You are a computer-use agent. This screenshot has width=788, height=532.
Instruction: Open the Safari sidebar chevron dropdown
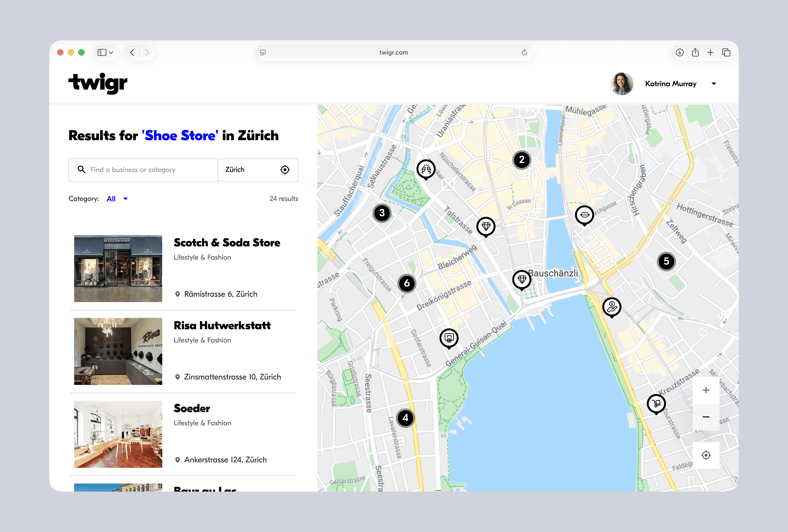[x=111, y=52]
